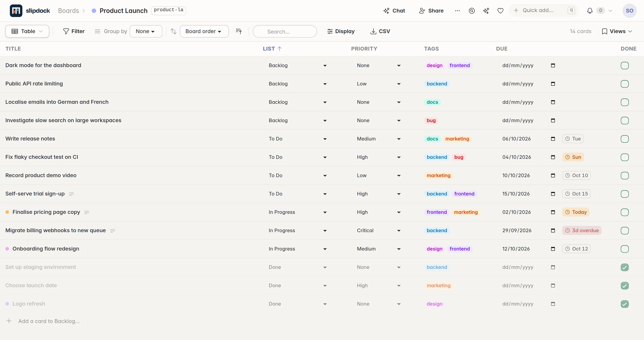Focus the Search cards field

[285, 31]
